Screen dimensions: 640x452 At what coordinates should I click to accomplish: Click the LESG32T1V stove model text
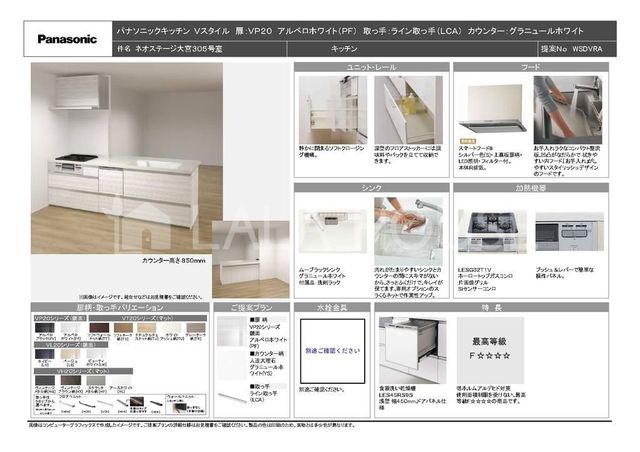pos(474,270)
